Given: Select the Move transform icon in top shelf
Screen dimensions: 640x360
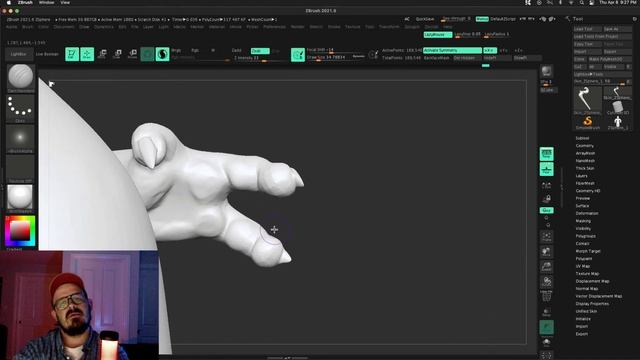Looking at the screenshot, I should pos(102,54).
